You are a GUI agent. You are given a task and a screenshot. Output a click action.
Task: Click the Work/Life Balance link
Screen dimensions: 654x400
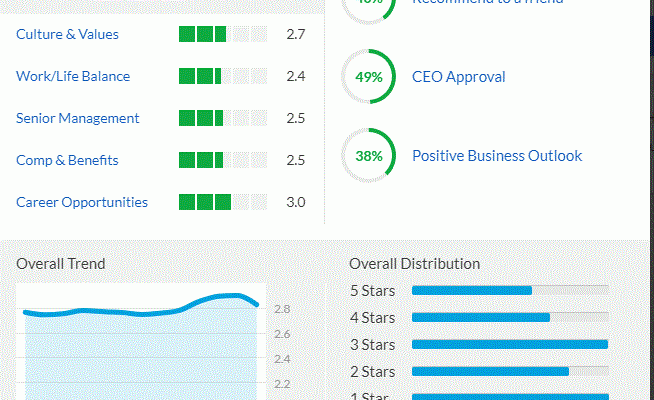tap(73, 76)
